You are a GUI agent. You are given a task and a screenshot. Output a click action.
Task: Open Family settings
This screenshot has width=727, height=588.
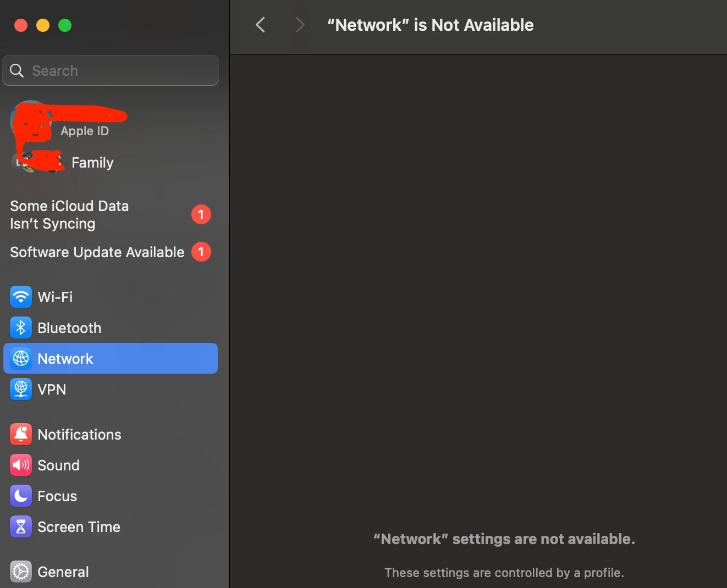92,163
